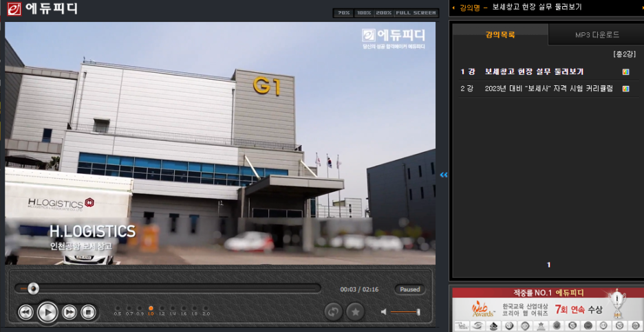Set video size to 100%
Viewport: 644px width, 332px height.
[x=363, y=13]
